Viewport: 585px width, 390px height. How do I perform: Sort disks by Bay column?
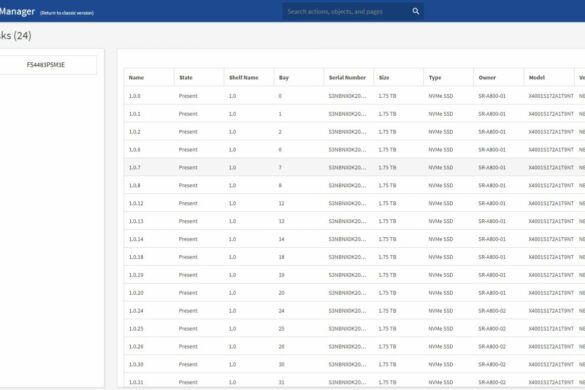(x=284, y=78)
